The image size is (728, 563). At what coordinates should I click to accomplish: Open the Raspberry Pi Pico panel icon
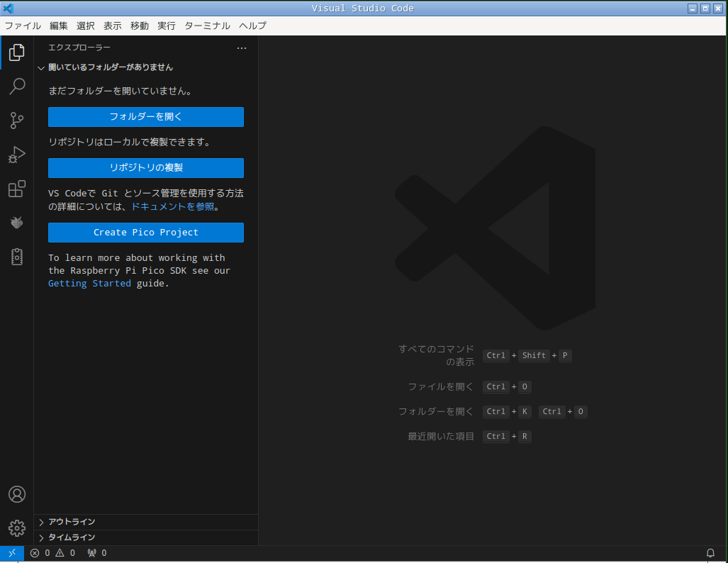pos(17,223)
